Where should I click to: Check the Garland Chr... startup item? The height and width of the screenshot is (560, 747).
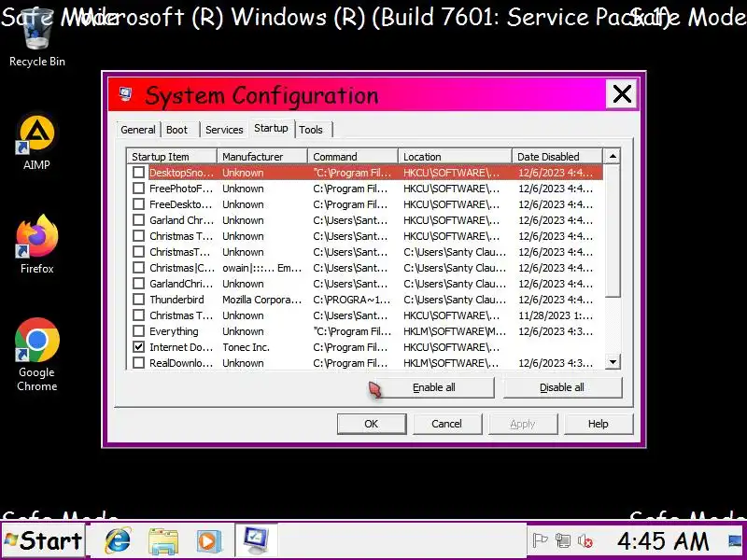tap(138, 220)
